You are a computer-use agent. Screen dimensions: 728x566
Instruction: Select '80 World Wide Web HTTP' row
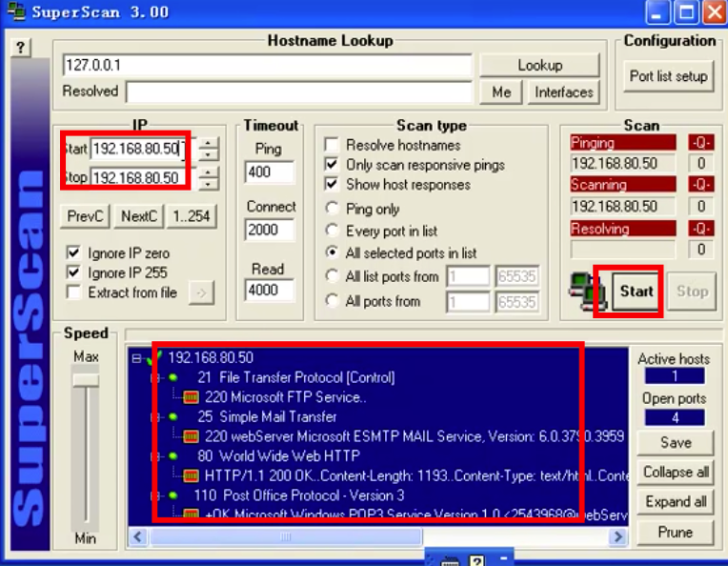pyautogui.click(x=278, y=456)
